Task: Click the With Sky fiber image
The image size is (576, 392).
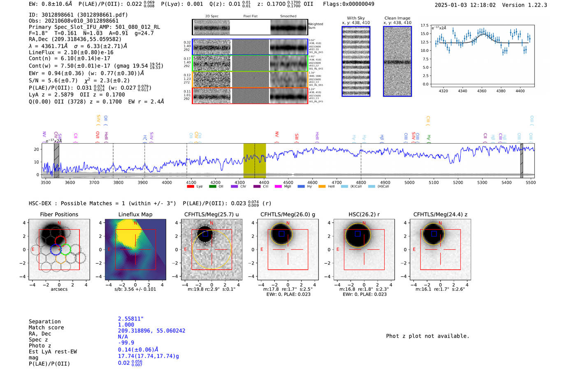Action: (x=356, y=61)
